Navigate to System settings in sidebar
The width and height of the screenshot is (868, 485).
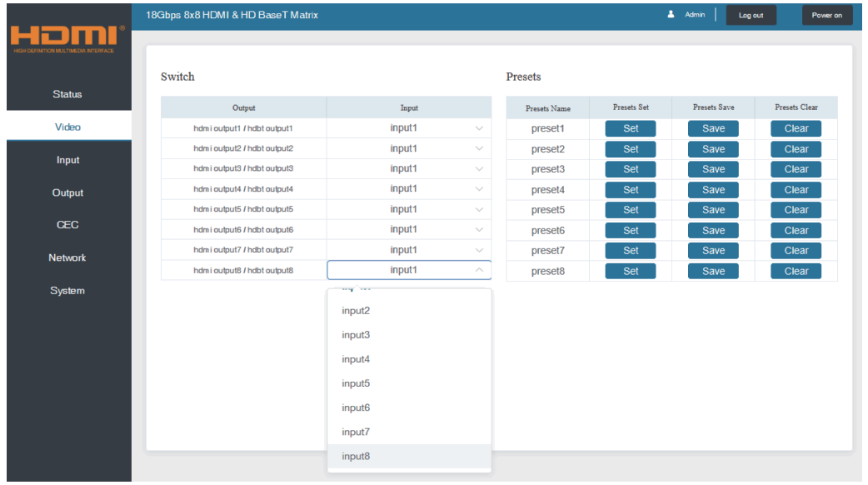pos(67,291)
